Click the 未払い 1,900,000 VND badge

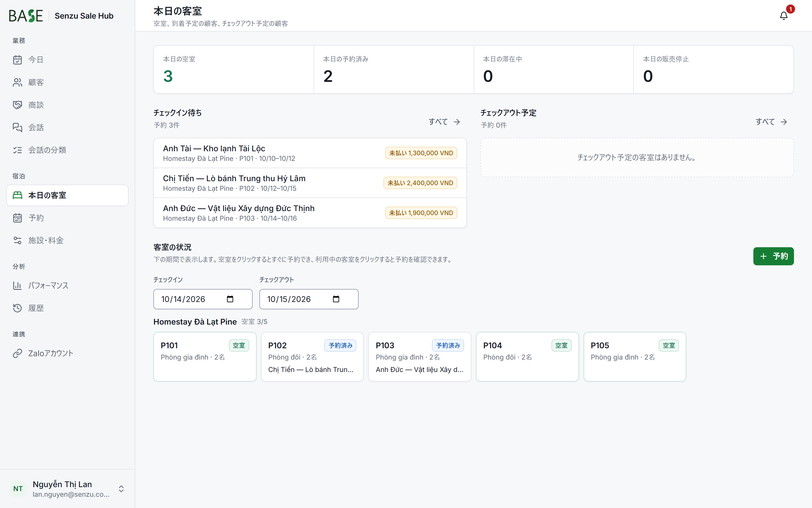421,213
